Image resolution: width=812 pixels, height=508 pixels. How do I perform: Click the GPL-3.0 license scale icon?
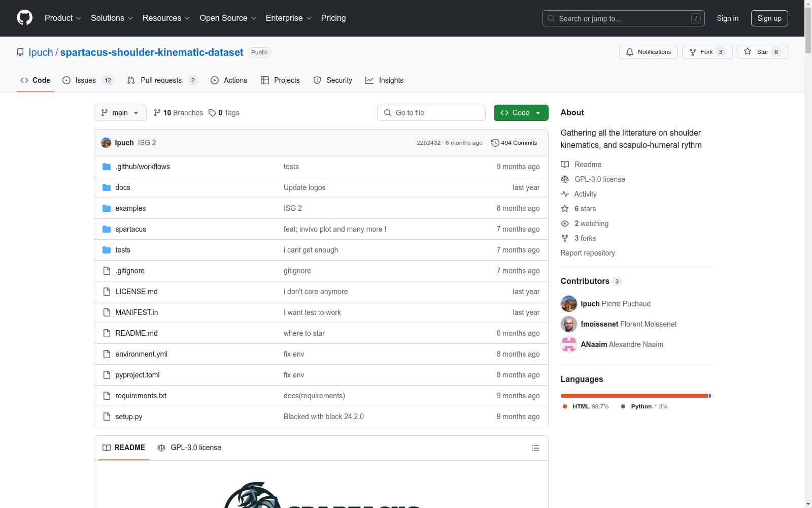tap(565, 179)
